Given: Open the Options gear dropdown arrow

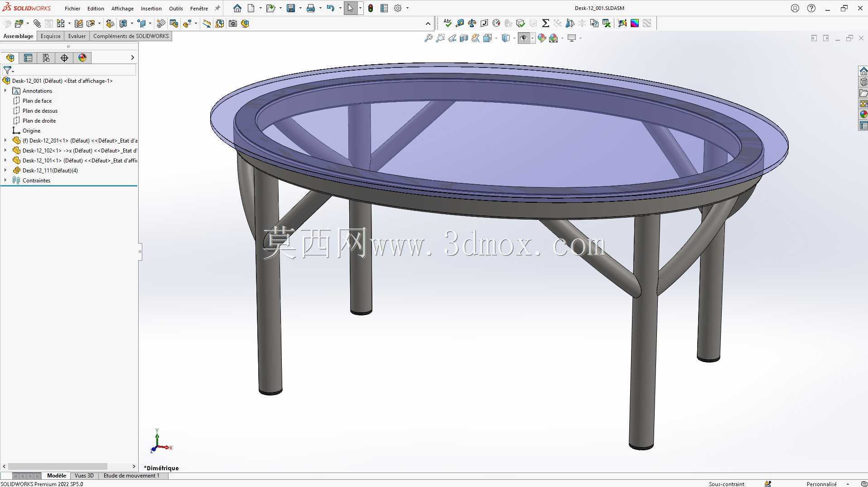Looking at the screenshot, I should coord(407,8).
